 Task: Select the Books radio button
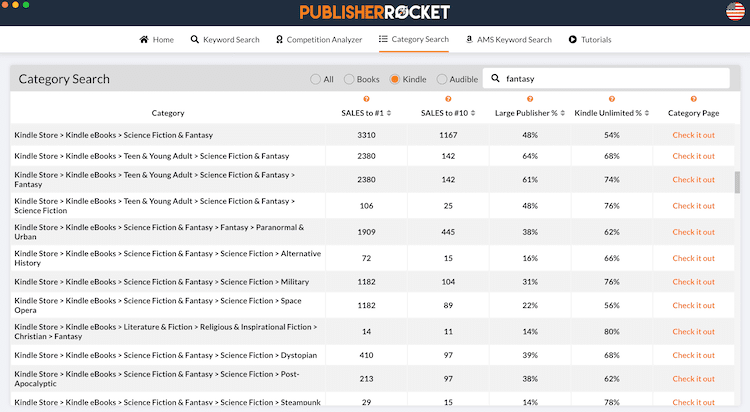click(349, 79)
